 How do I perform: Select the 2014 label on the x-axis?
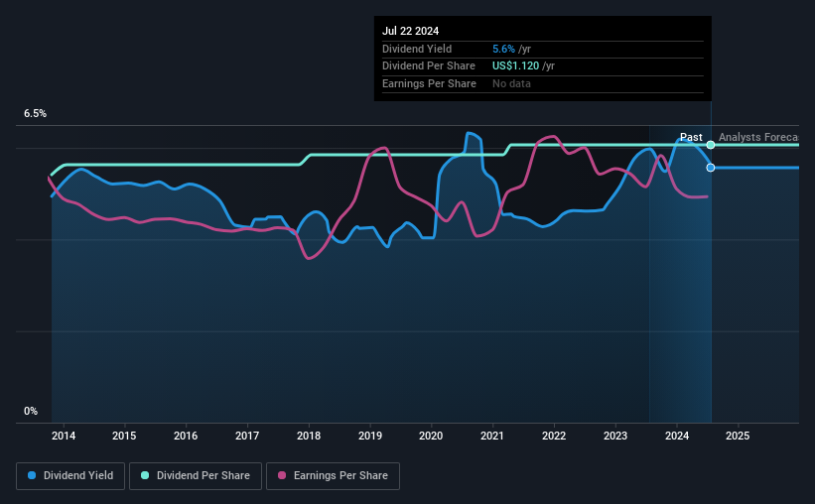point(64,436)
